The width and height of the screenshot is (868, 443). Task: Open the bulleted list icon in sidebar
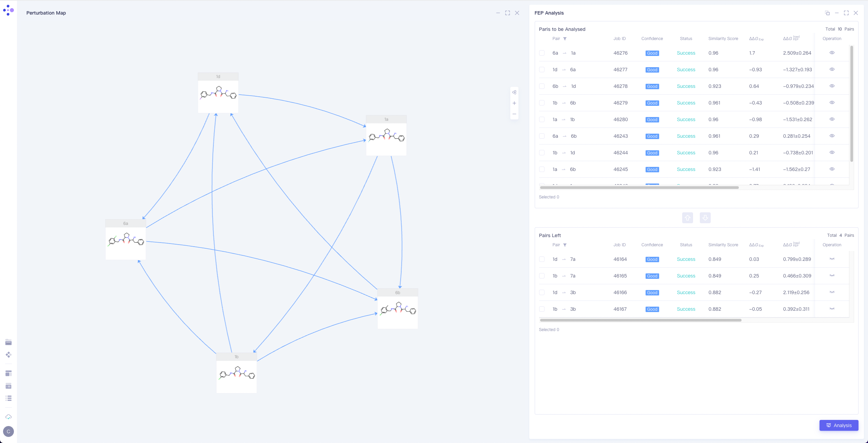(8, 398)
